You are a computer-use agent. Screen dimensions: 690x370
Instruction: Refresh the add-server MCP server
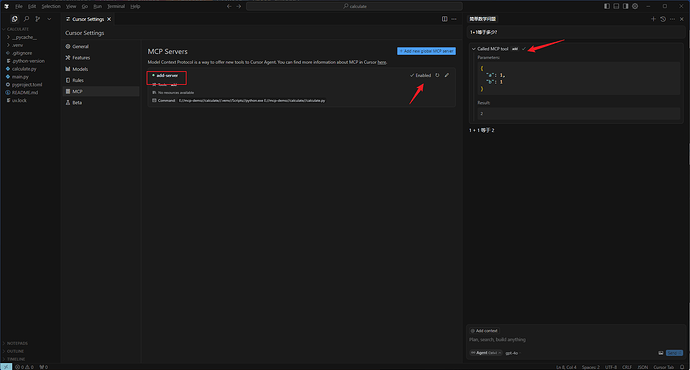[437, 75]
